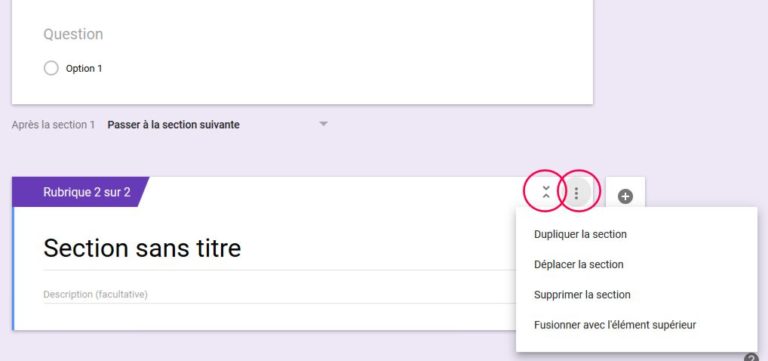Open the help question mark icon
Screen dimensions: 768x361
pyautogui.click(x=751, y=358)
